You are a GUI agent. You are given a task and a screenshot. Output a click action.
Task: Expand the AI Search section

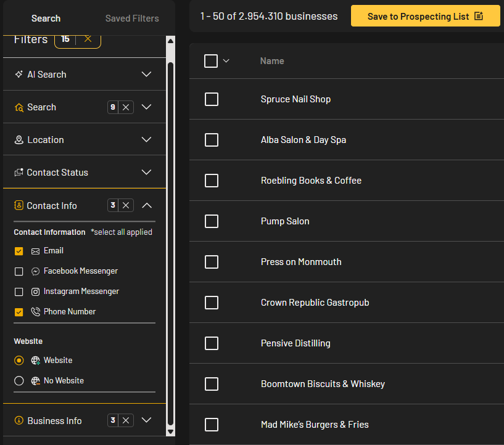pyautogui.click(x=147, y=74)
